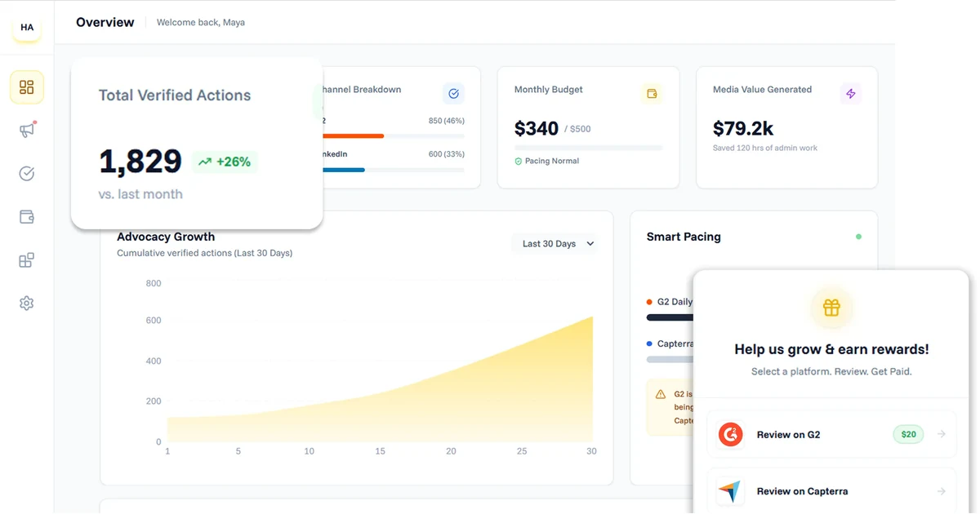Click the Monthly Budget wallet icon
Image resolution: width=980 pixels, height=514 pixels.
652,94
